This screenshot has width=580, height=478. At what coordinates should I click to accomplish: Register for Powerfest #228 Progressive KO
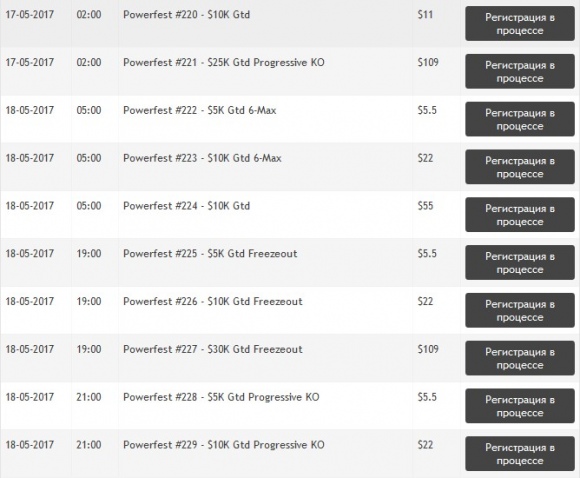(520, 405)
